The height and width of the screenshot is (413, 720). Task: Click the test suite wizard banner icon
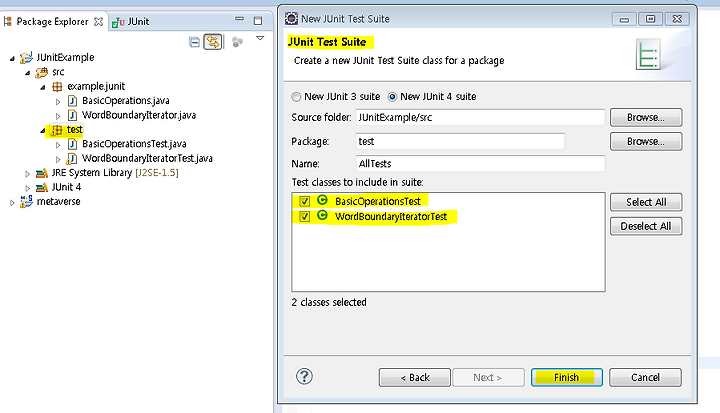648,54
